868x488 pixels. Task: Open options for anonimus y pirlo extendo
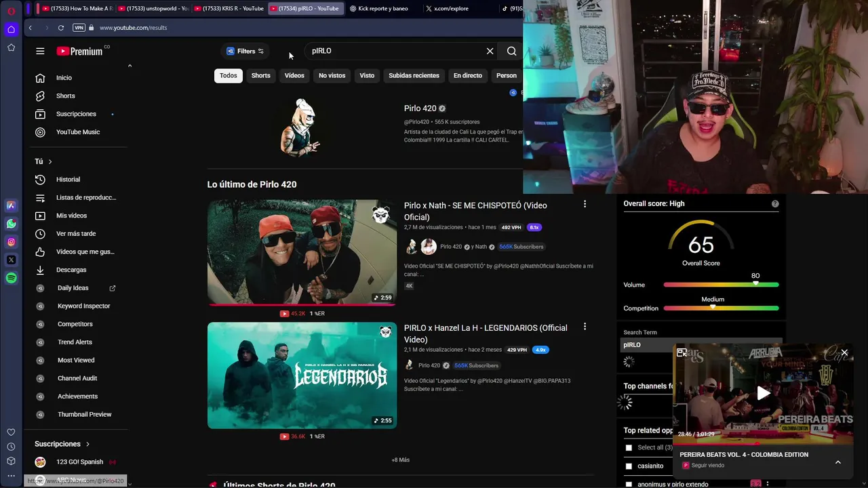coord(768,484)
